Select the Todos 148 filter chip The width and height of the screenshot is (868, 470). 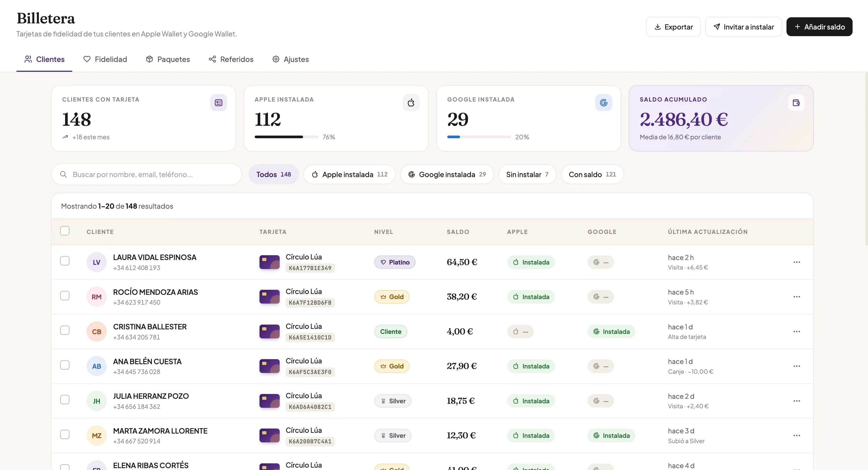click(x=274, y=174)
